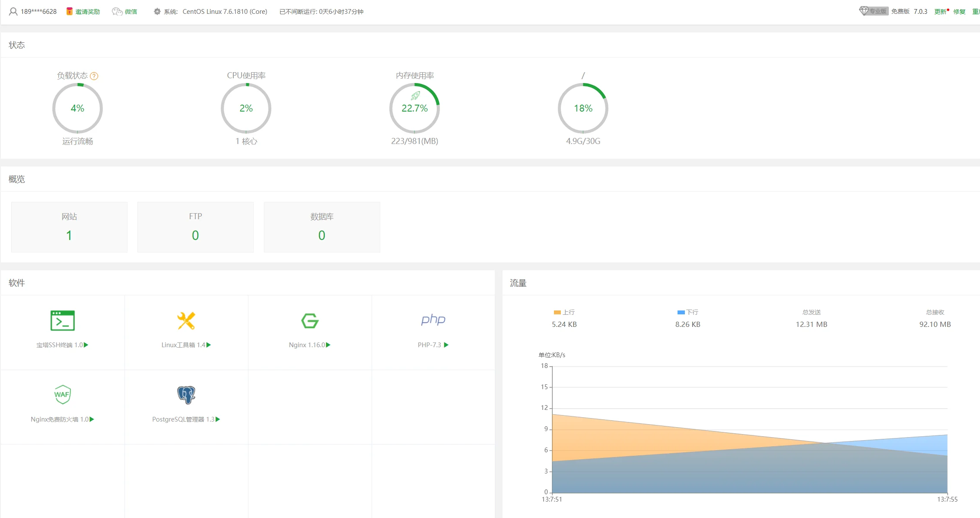Open the 网站 overview card

[69, 227]
